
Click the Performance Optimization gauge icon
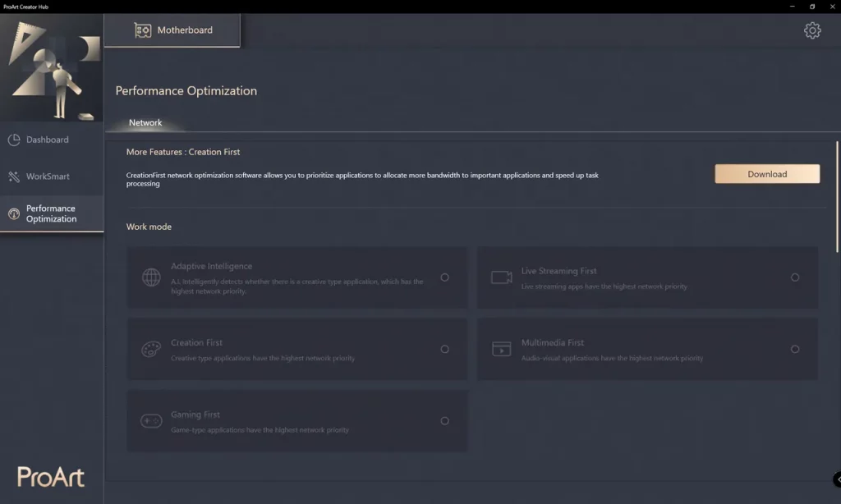[x=14, y=213]
